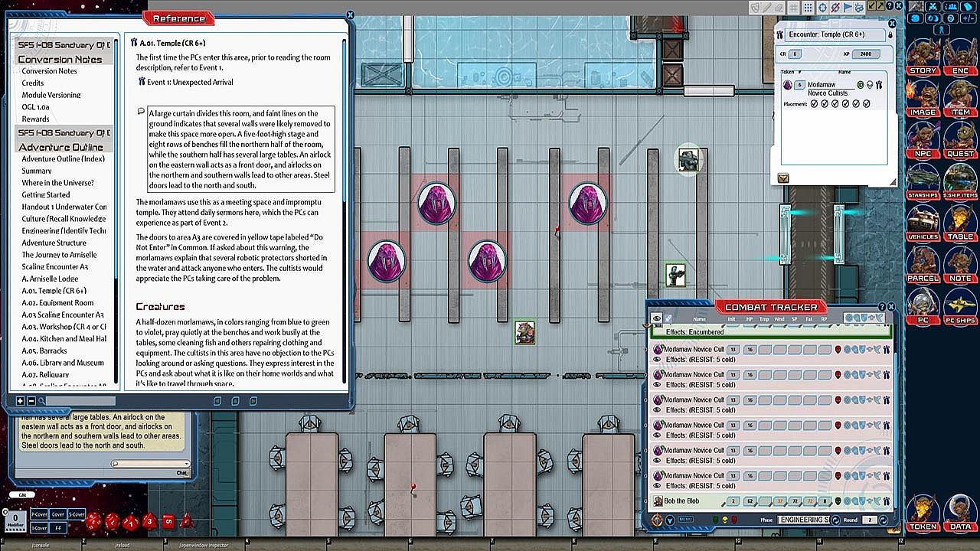Screen dimensions: 980x551
Task: Toggle the I-Cover modifier button
Action: point(38,527)
